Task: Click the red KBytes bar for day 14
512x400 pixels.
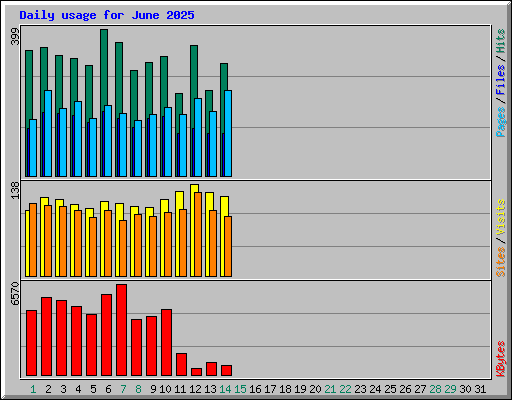Action: click(x=226, y=371)
